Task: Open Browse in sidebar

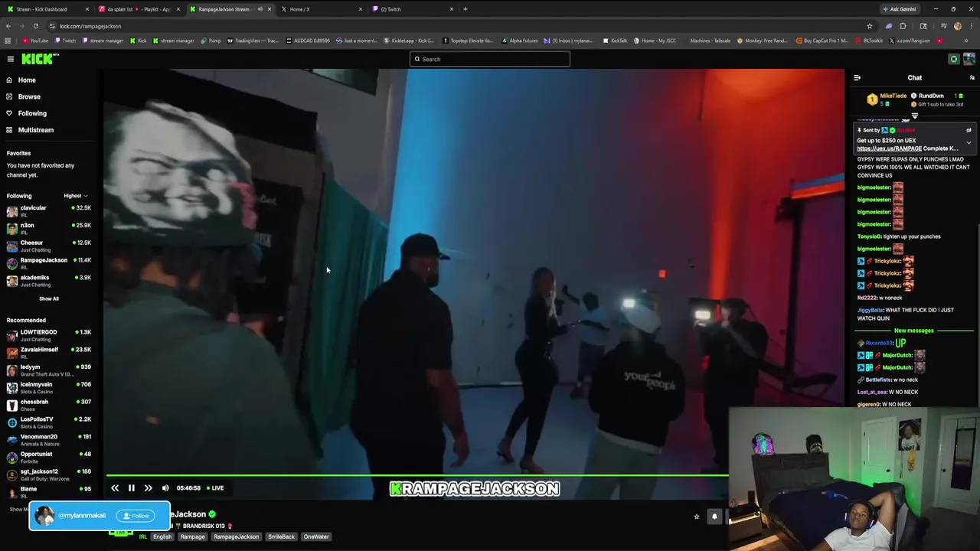Action: [x=29, y=96]
